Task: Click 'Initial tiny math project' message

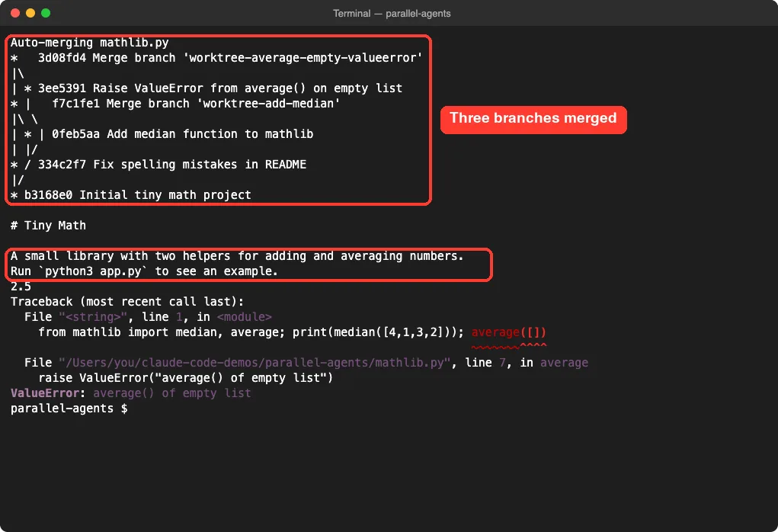Action: click(x=165, y=195)
